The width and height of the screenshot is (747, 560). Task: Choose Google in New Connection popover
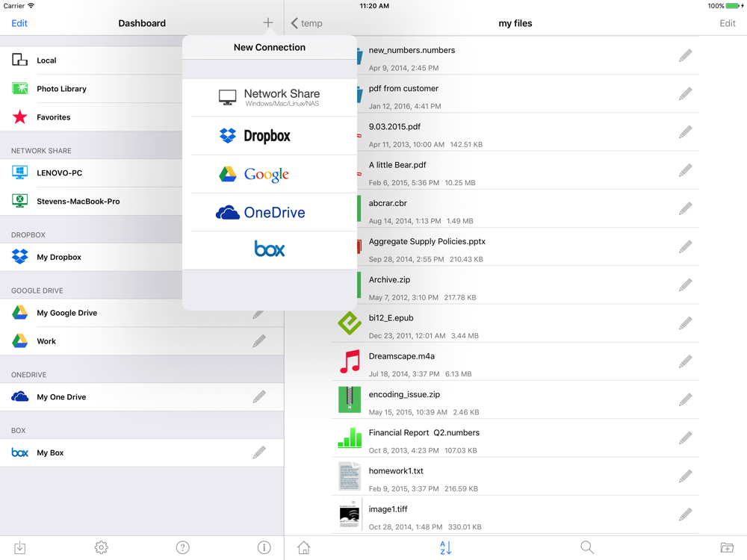pyautogui.click(x=270, y=174)
